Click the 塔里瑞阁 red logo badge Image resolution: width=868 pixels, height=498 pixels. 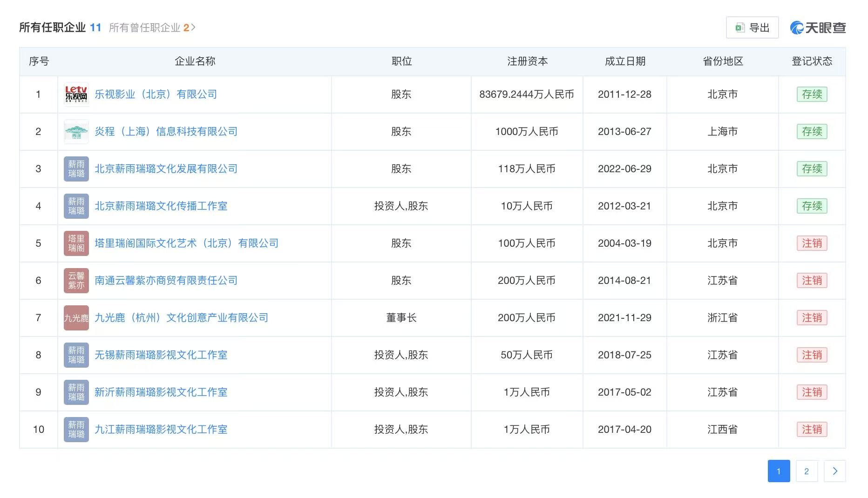[76, 243]
